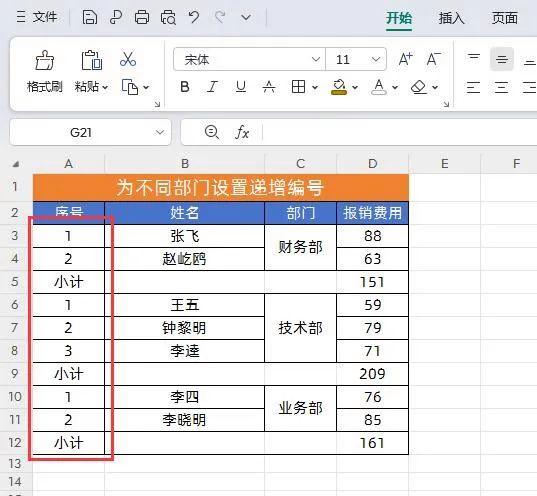
Task: Expand the Copy dropdown arrow
Action: click(x=146, y=87)
